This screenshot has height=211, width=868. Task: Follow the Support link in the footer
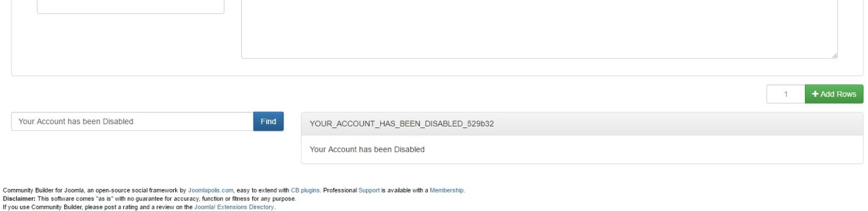point(369,190)
